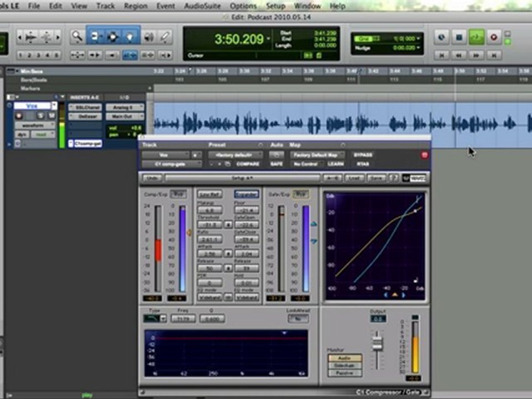Click the Load button in Waves toolbar
The width and height of the screenshot is (532, 399).
tap(354, 178)
